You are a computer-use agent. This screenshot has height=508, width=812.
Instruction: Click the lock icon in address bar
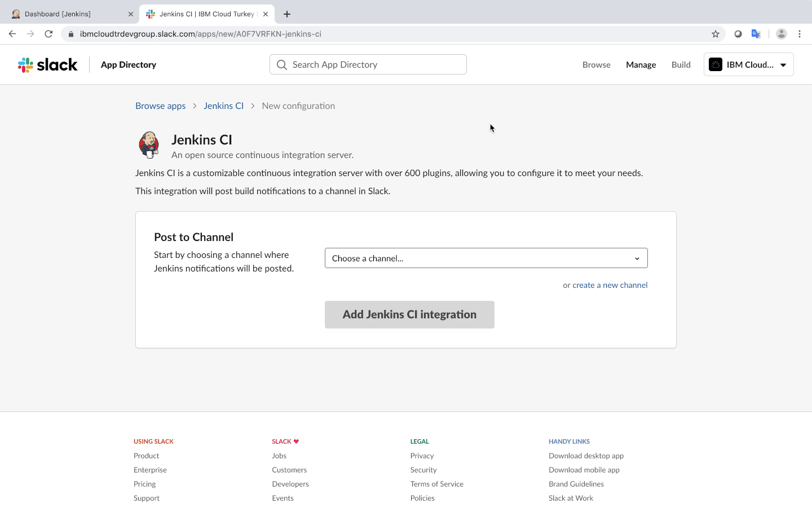click(x=71, y=34)
